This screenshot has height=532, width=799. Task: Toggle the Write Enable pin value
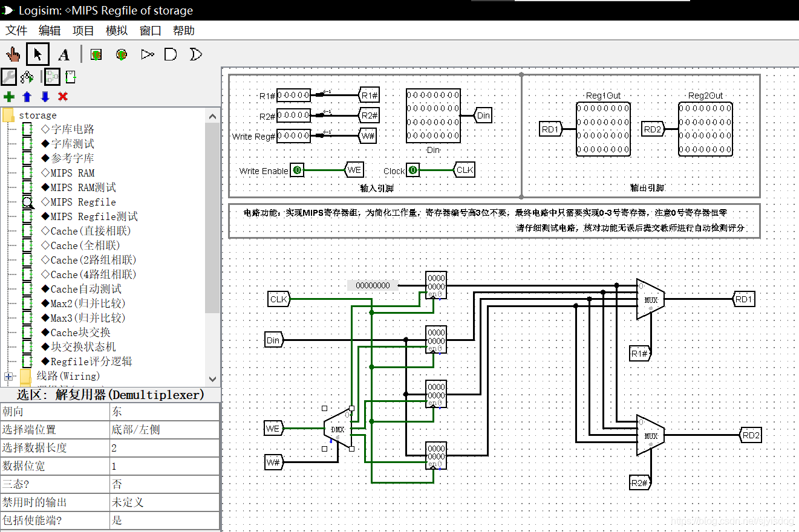point(297,170)
